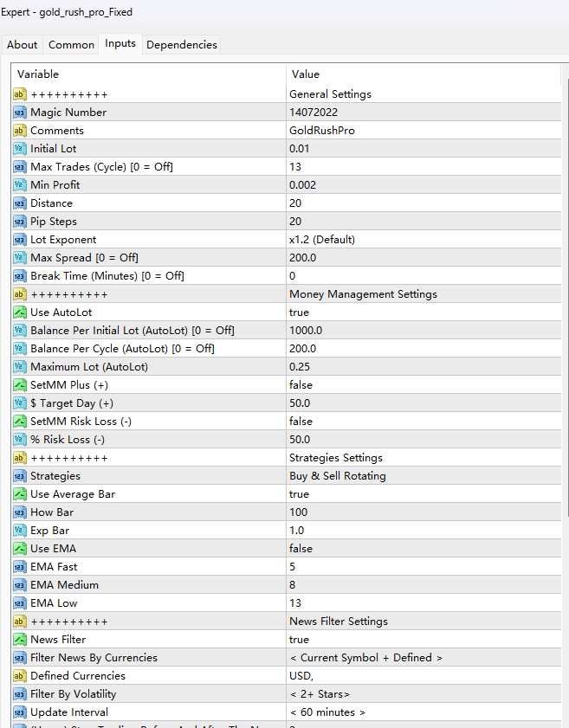The height and width of the screenshot is (728, 569).
Task: Open the Lot Exponent x1.2 (Default) dropdown
Action: [x=322, y=240]
